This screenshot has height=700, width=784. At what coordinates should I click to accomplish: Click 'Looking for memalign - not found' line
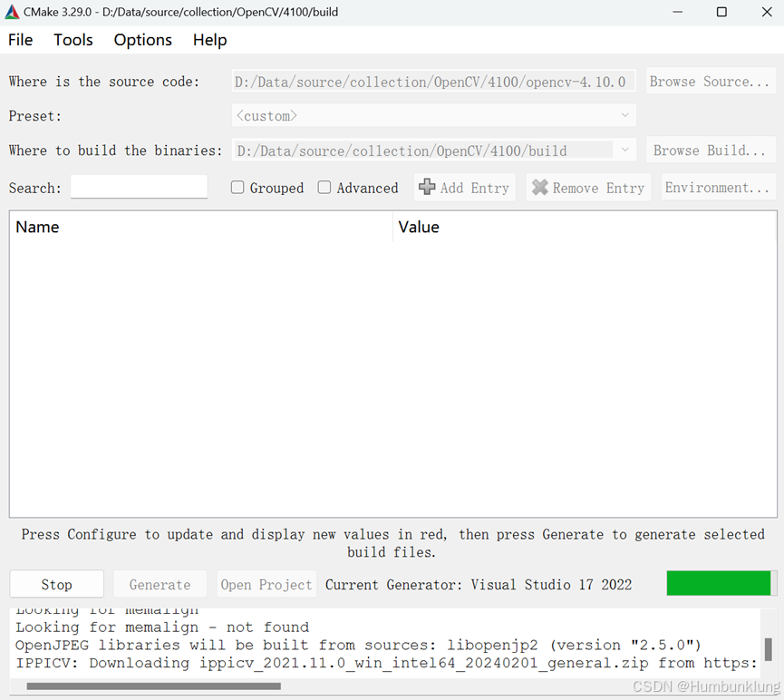pos(162,627)
